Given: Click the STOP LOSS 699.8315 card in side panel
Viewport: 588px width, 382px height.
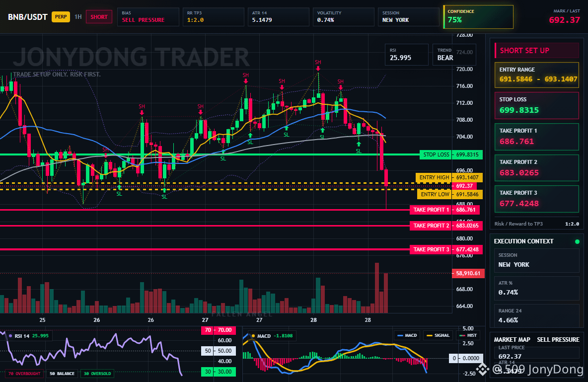Looking at the screenshot, I should 537,105.
